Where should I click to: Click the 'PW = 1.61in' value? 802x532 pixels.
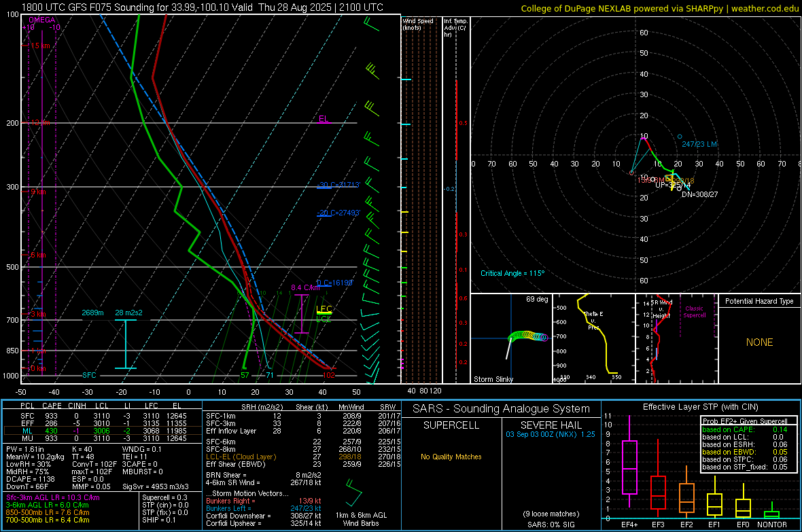pos(25,449)
